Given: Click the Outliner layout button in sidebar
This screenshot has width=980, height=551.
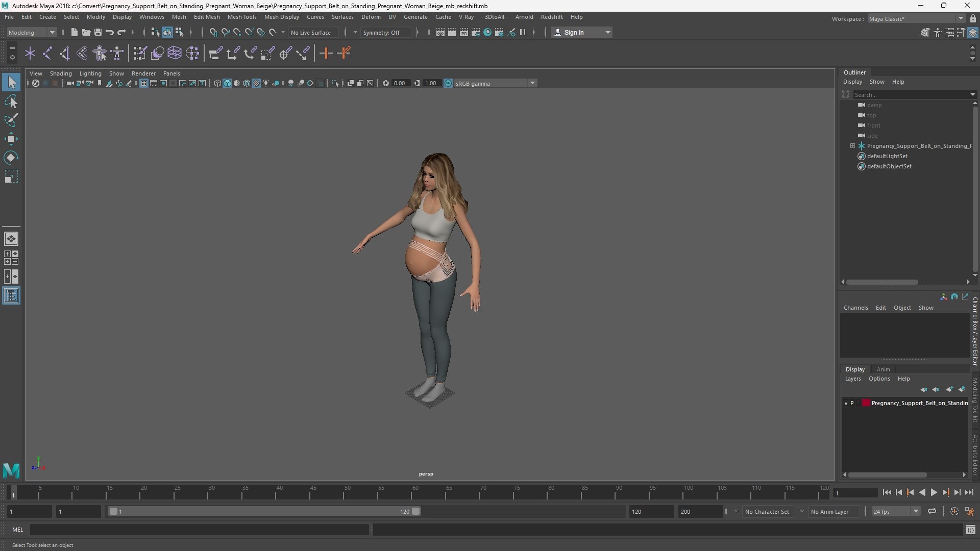Looking at the screenshot, I should pyautogui.click(x=11, y=296).
